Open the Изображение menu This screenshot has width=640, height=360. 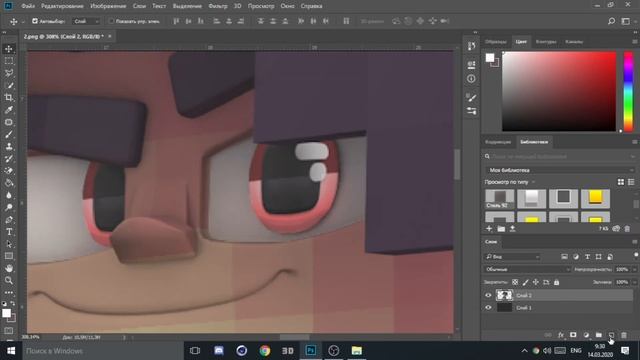pyautogui.click(x=108, y=6)
